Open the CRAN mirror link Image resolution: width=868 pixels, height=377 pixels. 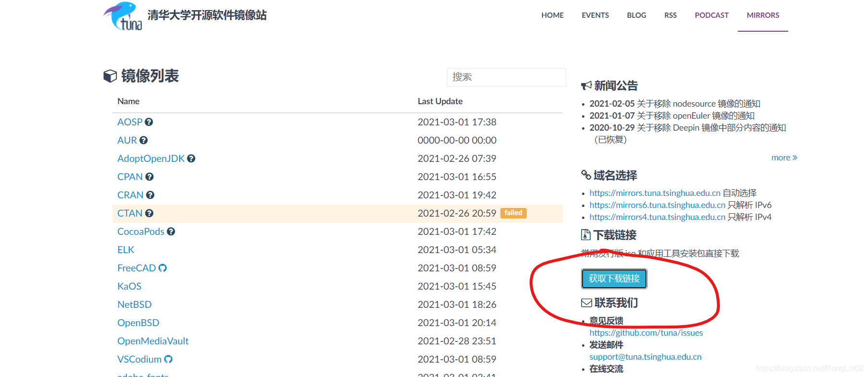click(131, 195)
